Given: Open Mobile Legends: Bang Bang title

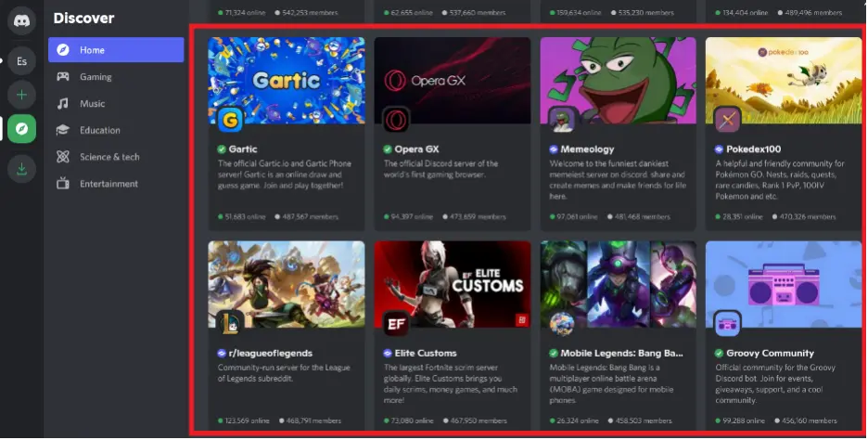Looking at the screenshot, I should coord(621,353).
